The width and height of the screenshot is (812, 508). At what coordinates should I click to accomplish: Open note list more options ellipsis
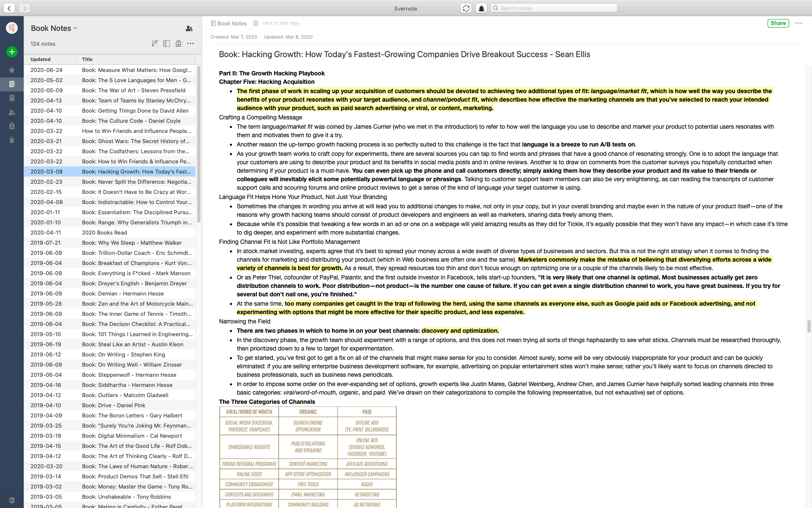[x=191, y=43]
